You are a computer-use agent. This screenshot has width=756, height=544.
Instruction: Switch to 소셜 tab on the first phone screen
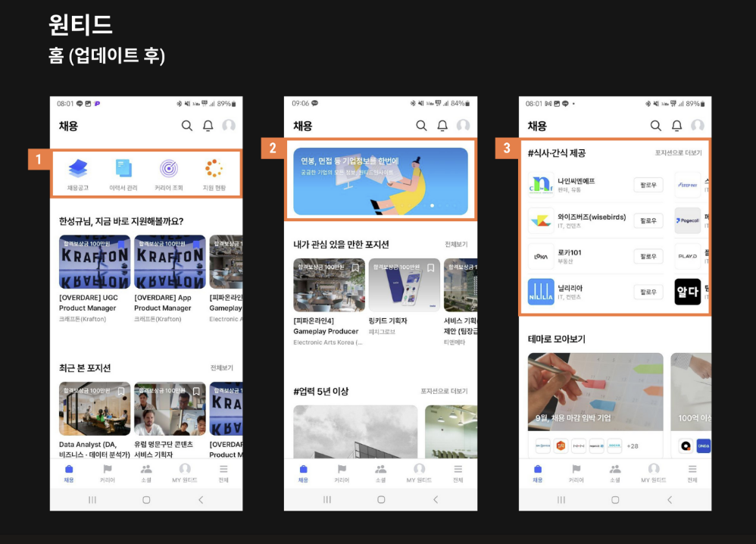pos(146,473)
